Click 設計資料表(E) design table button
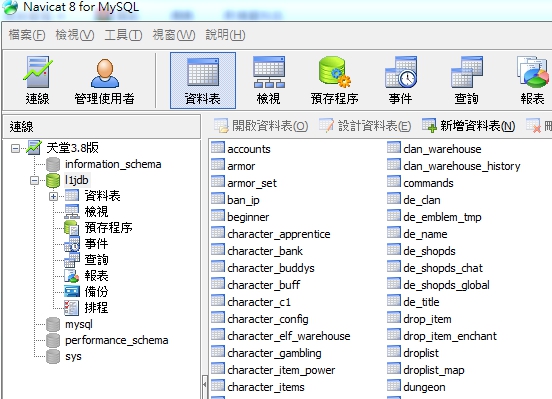 (365, 125)
